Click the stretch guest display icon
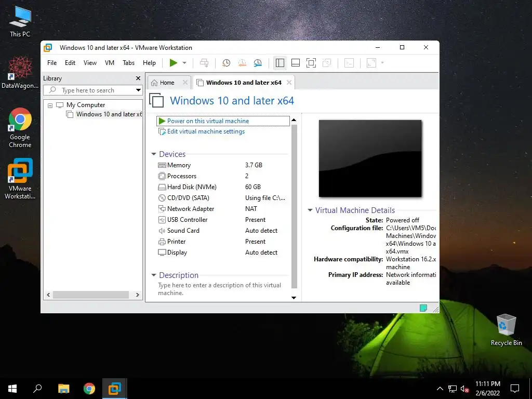 coord(371,63)
